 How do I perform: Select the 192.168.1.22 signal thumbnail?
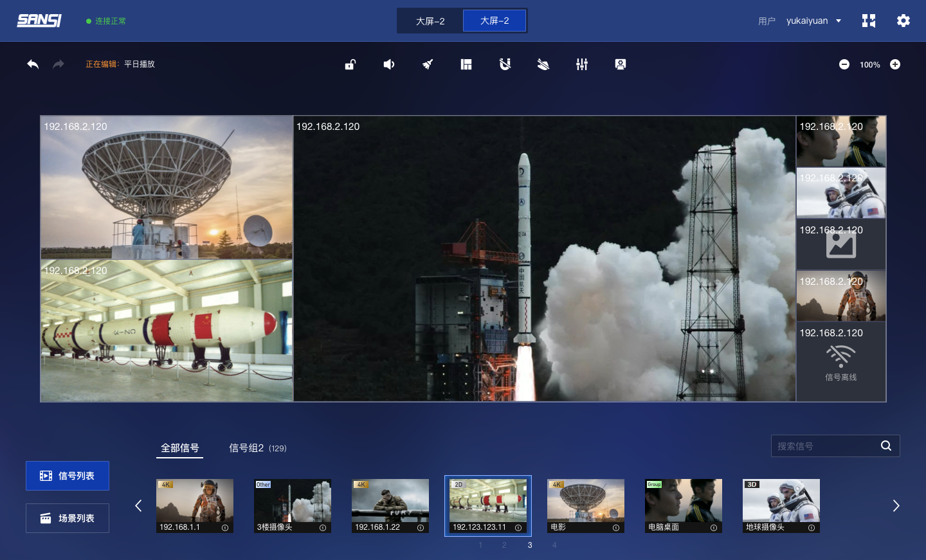[x=390, y=506]
